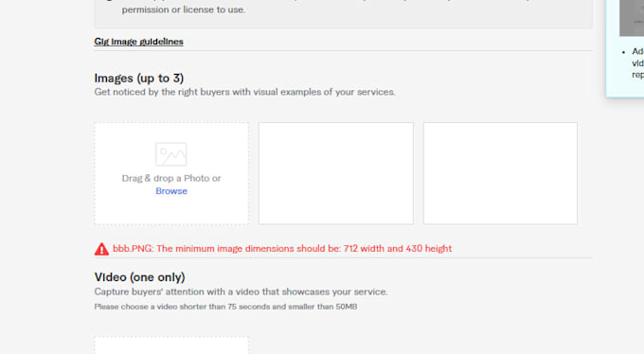Screen dimensions: 644x354
Task: Click the red warning triangle icon
Action: (x=101, y=249)
